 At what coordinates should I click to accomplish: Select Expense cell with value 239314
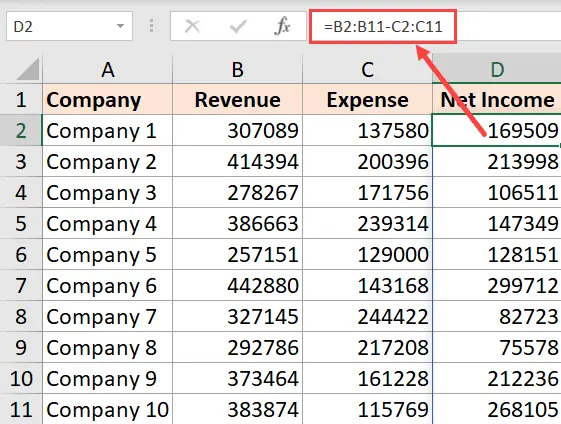367,224
